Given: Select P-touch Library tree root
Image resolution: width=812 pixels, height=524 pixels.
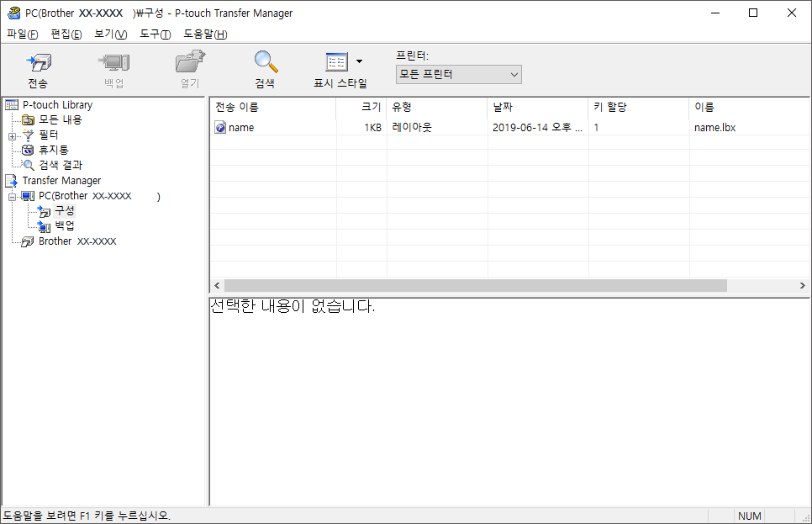Looking at the screenshot, I should pyautogui.click(x=57, y=104).
